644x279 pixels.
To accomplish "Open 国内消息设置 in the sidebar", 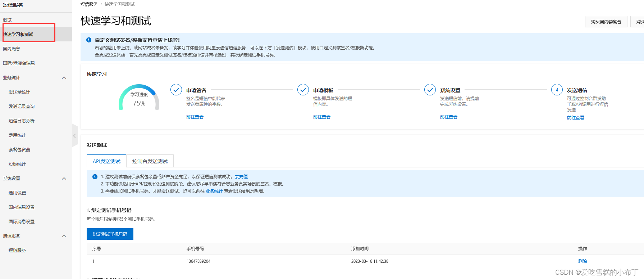I will point(22,207).
